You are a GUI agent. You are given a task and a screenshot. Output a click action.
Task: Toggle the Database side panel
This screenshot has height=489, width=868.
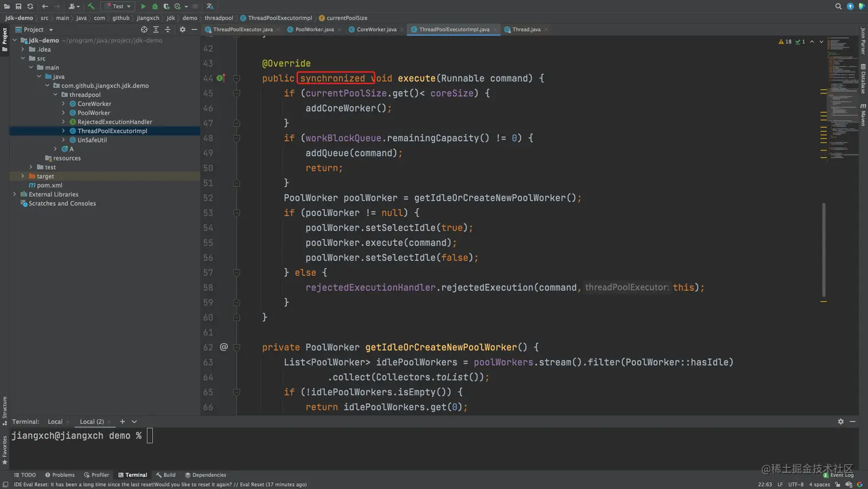(863, 78)
